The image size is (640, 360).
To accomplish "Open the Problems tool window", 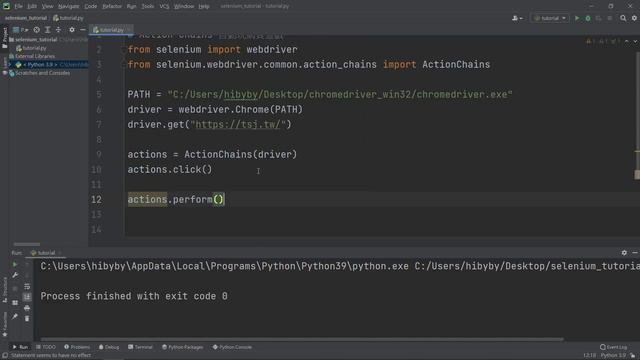I will coord(77,347).
